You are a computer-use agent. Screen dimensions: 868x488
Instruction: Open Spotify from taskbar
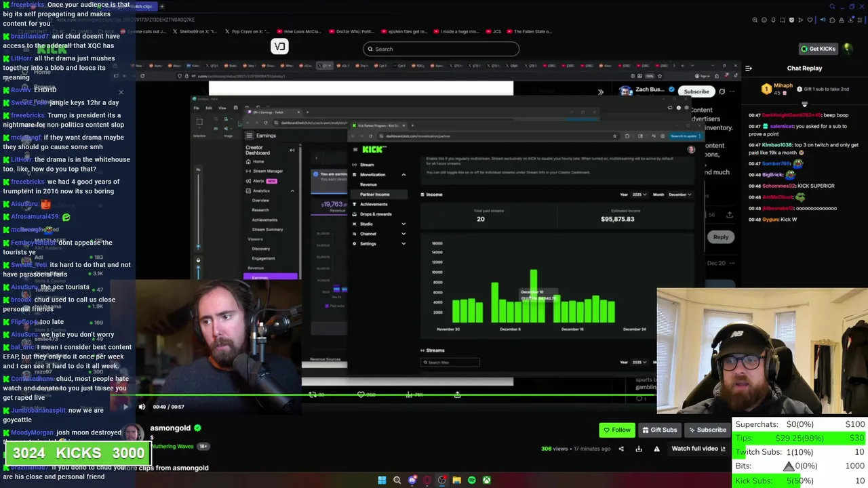coord(471,480)
